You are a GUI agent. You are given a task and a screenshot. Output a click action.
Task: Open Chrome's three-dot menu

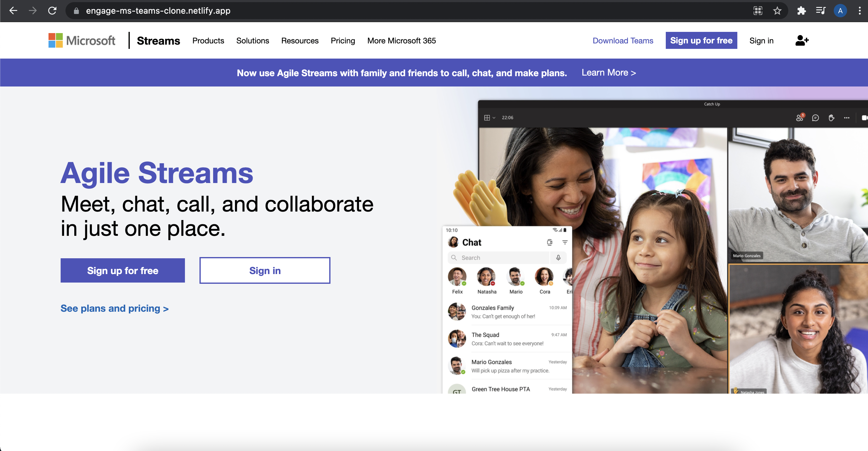coord(860,11)
